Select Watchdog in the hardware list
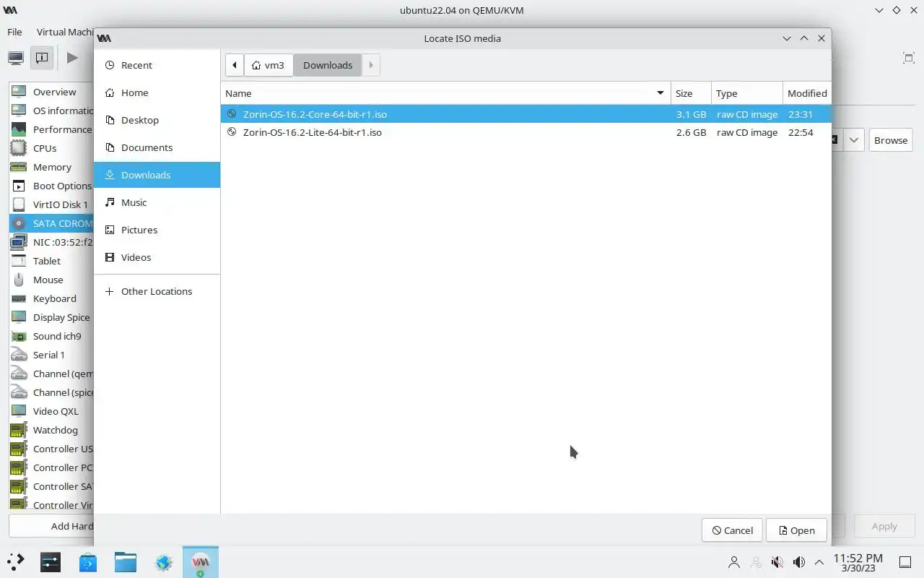This screenshot has height=578, width=924. (x=51, y=430)
